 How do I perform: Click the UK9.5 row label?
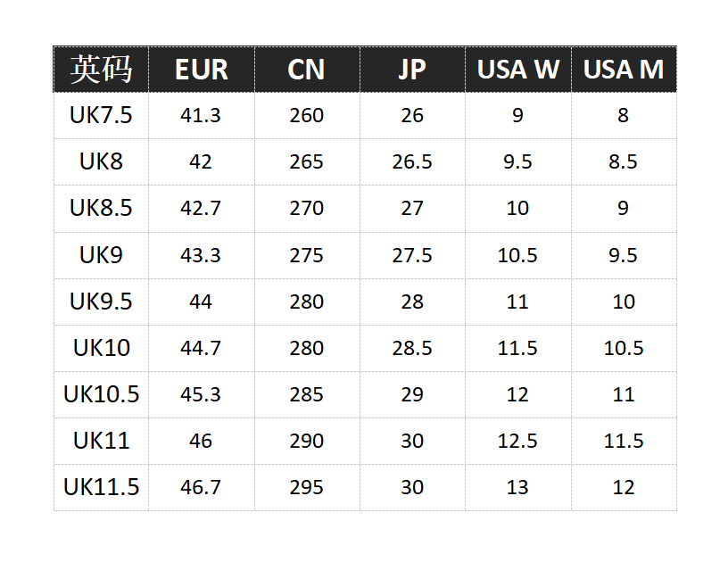pos(101,302)
